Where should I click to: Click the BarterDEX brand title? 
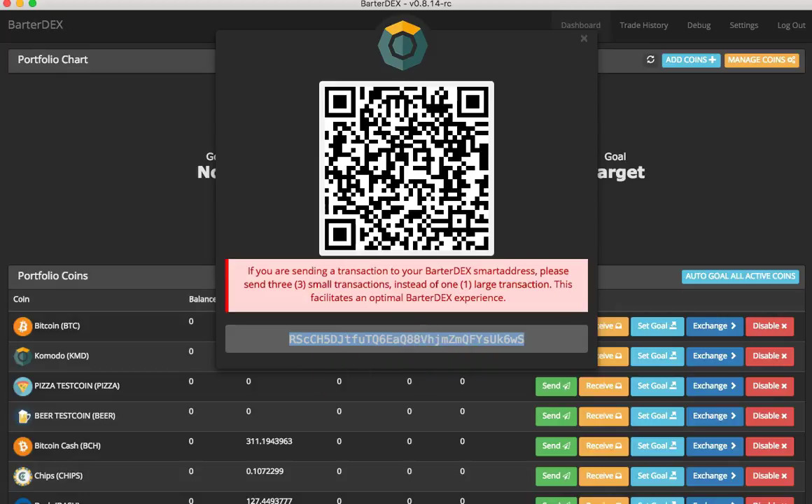35,24
